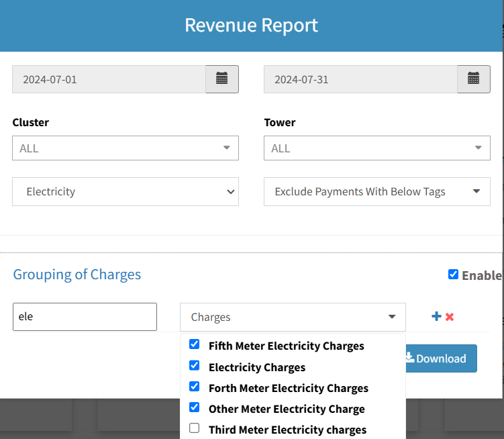Open Exclude Payments With Below Tags dropdown
This screenshot has height=439, width=504.
point(376,192)
